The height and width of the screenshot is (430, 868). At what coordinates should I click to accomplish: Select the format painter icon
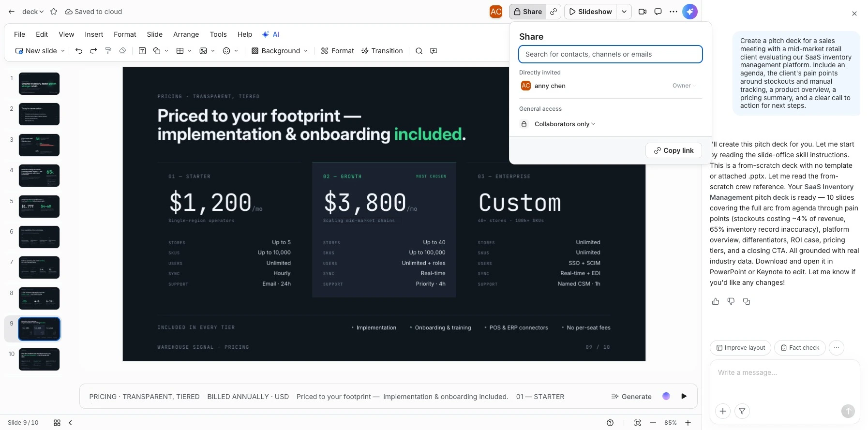tap(108, 51)
